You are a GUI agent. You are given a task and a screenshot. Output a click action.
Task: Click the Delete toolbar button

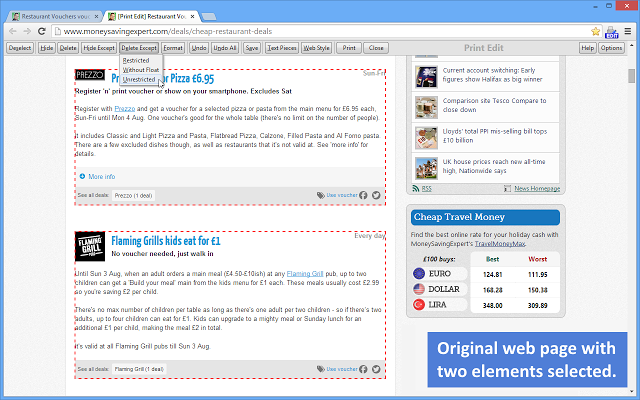[68, 48]
